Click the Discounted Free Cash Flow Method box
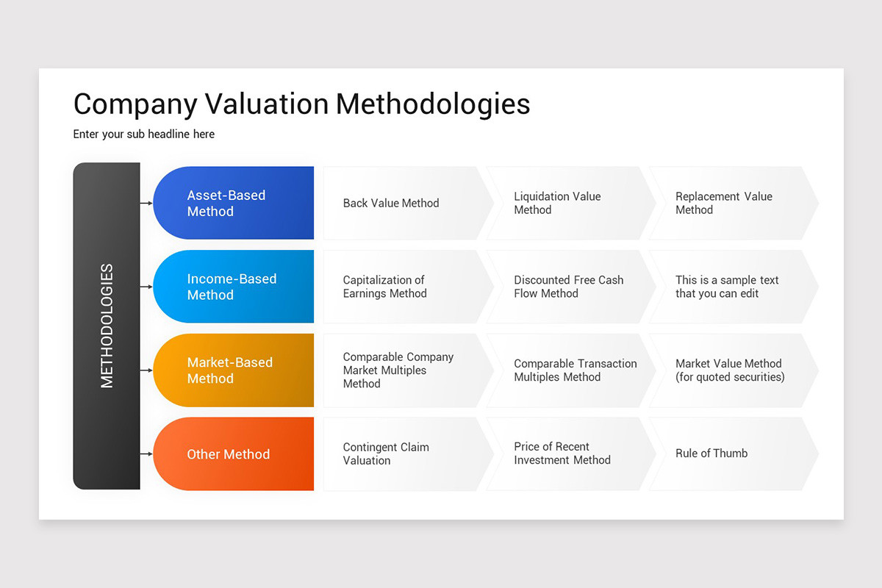This screenshot has width=882, height=588. point(571,287)
